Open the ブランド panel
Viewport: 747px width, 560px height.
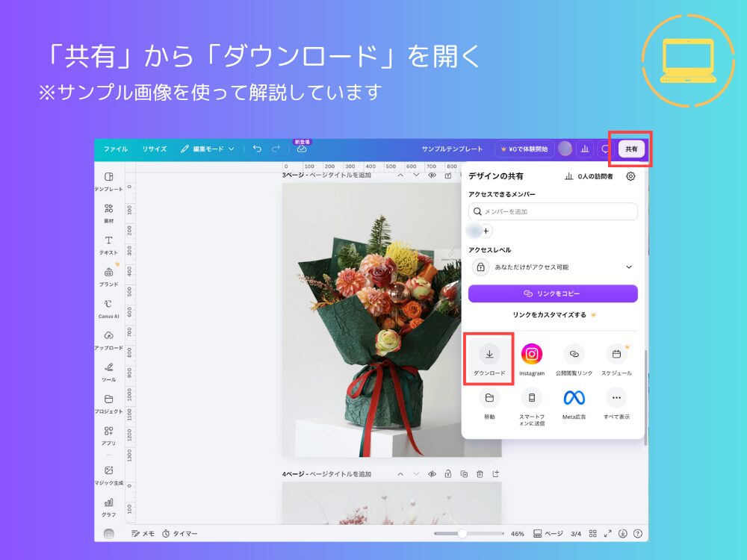108,277
